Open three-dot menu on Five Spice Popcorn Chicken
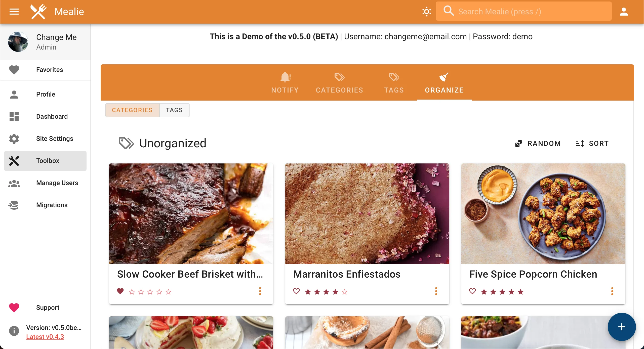644x349 pixels. tap(613, 291)
